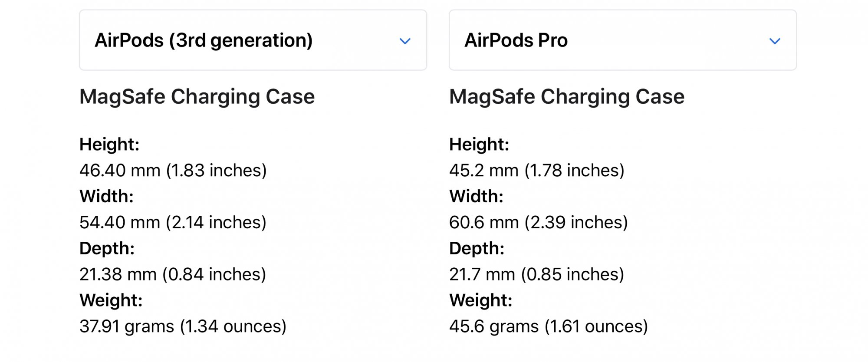
Task: Click the 37.91 grams (1.34 ounces) weight value
Action: coord(183,326)
